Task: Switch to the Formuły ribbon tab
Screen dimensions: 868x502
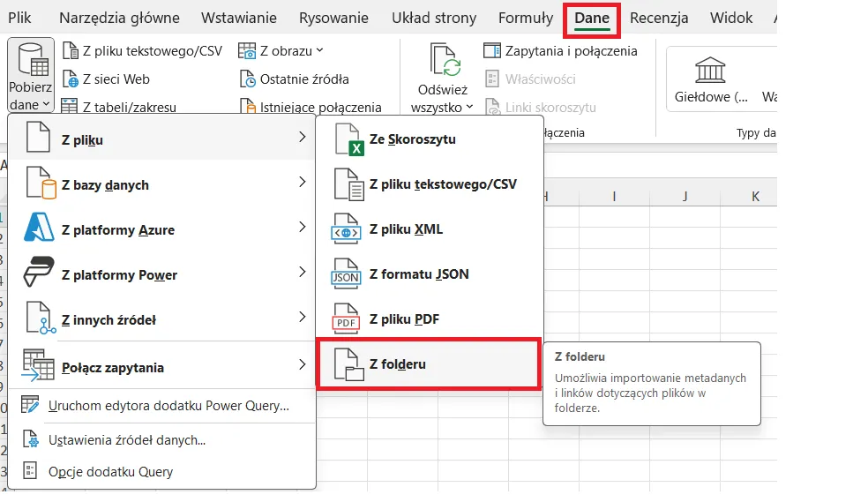Action: pyautogui.click(x=525, y=18)
